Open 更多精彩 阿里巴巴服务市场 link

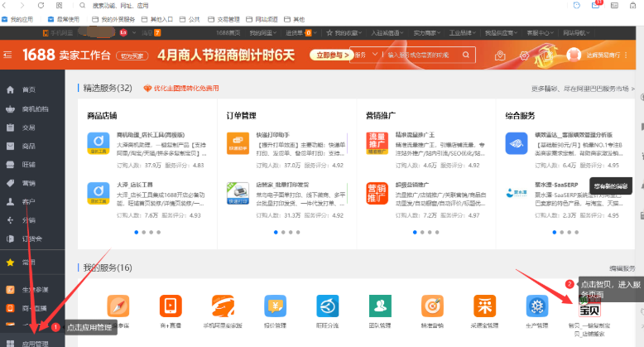583,89
